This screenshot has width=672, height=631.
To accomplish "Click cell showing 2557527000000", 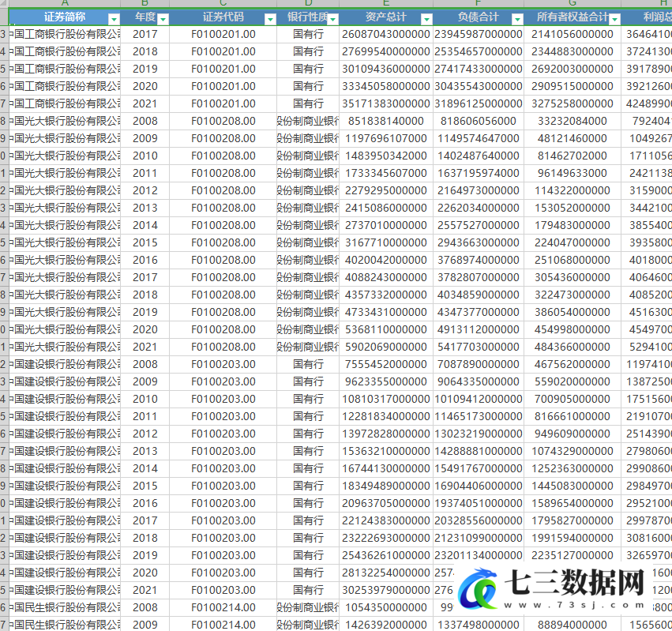I will point(479,225).
